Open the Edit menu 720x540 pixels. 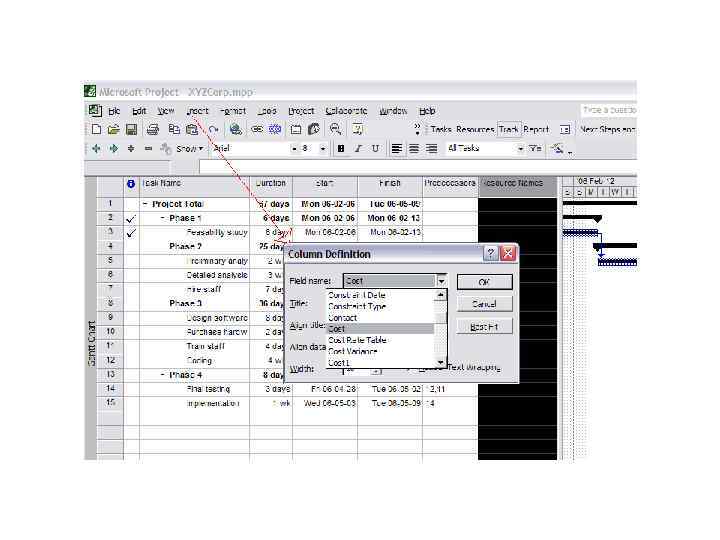[139, 111]
